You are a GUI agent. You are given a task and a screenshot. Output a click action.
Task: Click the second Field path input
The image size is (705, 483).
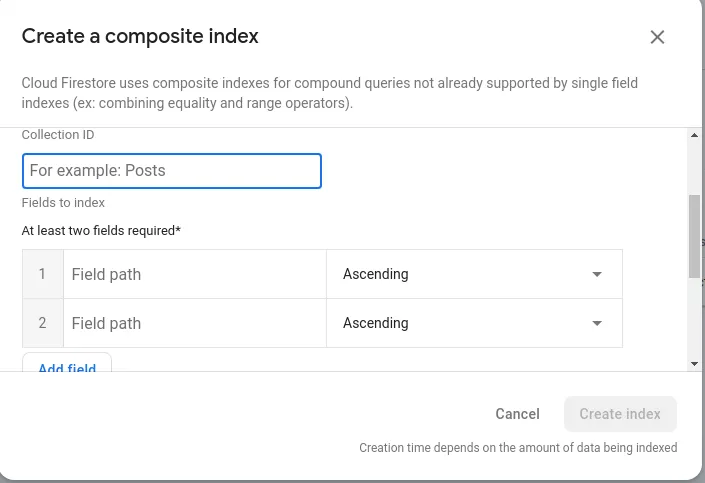195,324
